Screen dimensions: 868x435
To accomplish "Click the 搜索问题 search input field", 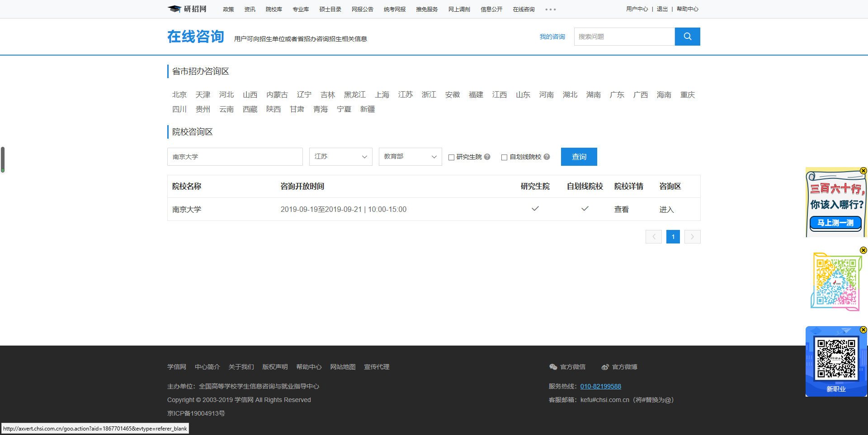I will pos(624,37).
